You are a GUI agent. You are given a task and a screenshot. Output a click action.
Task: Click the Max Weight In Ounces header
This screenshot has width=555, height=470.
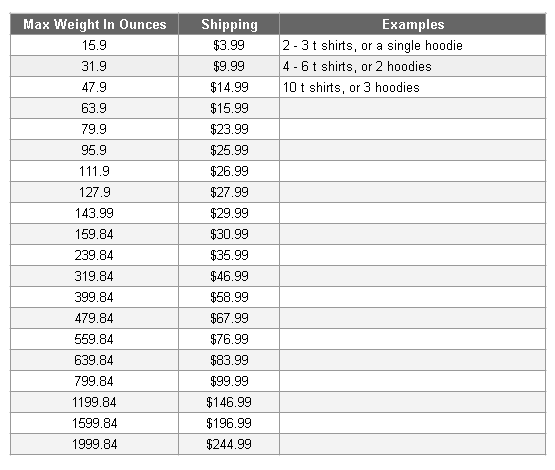click(95, 24)
